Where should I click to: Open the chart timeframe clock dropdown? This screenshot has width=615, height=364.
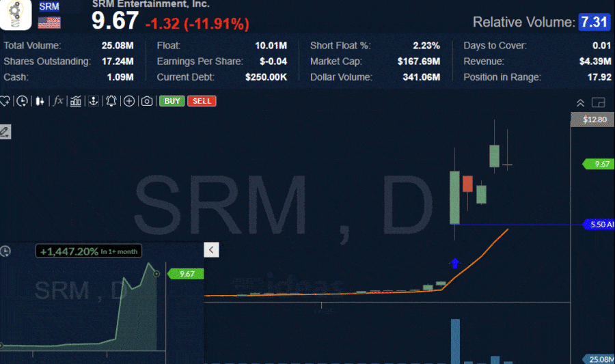[x=22, y=102]
